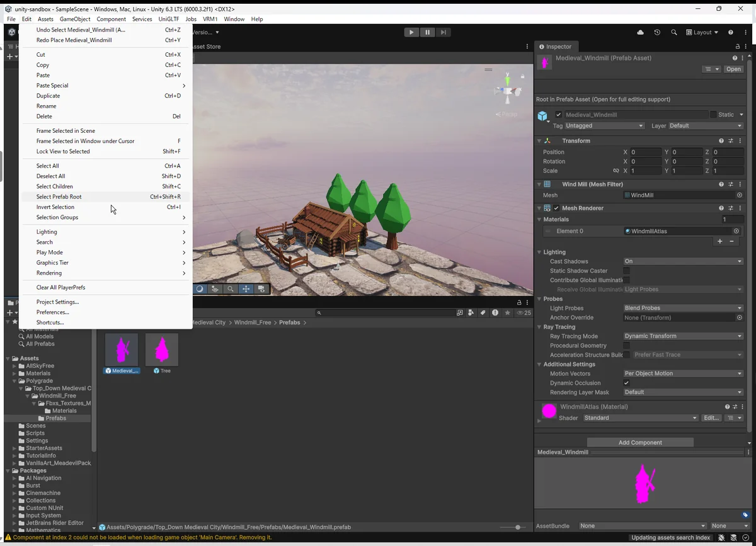Click the Inspector lock icon
This screenshot has width=756, height=546.
(x=738, y=47)
